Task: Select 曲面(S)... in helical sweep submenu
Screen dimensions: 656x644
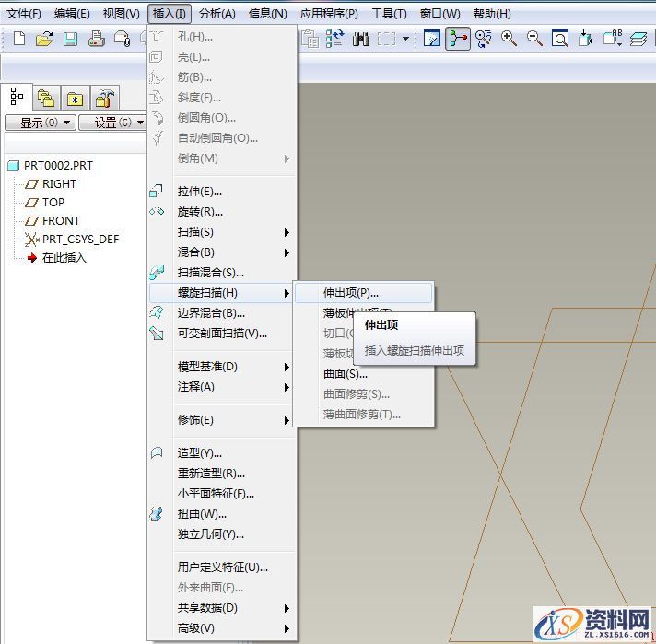Action: (x=363, y=374)
